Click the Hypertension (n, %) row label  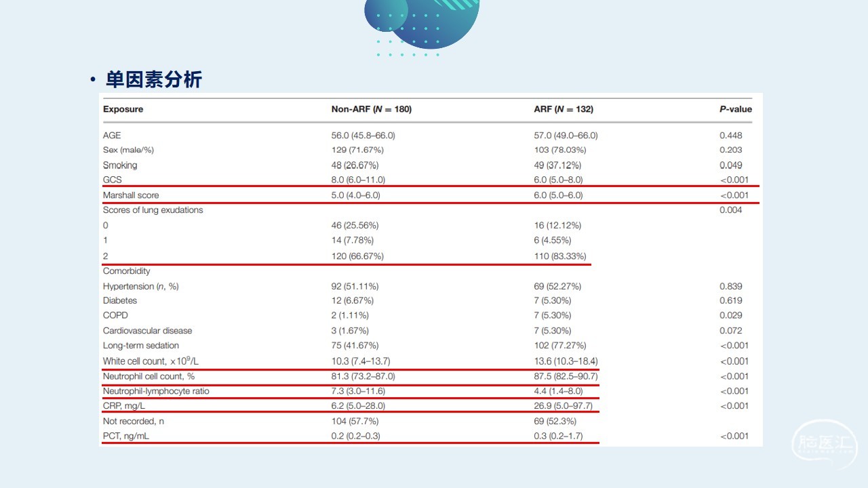pyautogui.click(x=140, y=287)
